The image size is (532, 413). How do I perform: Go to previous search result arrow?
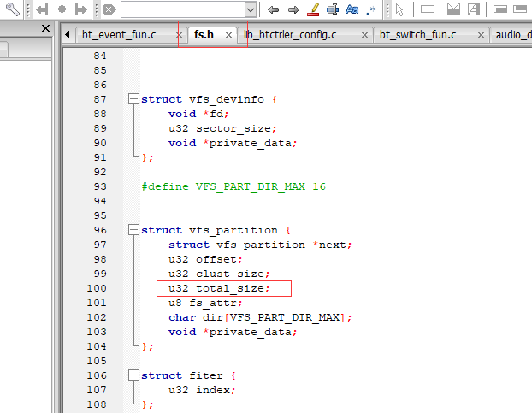[x=273, y=9]
